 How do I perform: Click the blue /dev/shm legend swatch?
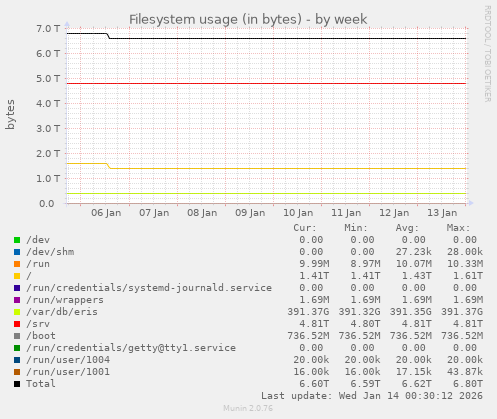[x=17, y=252]
